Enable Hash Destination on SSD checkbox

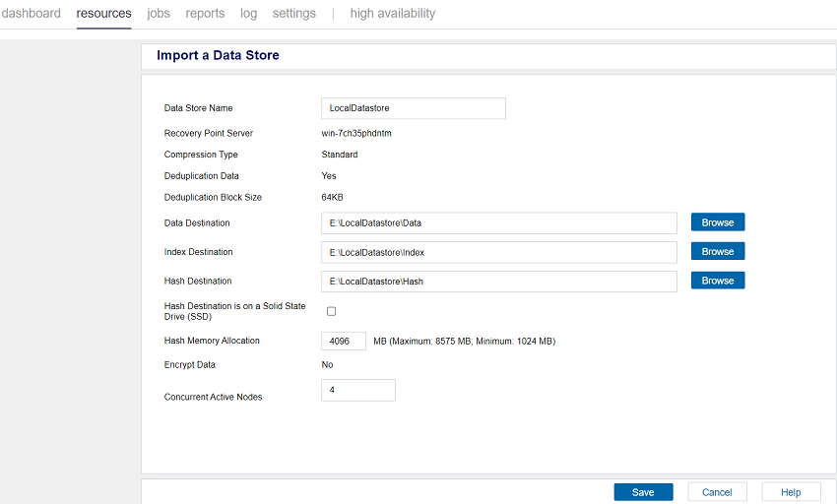(331, 311)
